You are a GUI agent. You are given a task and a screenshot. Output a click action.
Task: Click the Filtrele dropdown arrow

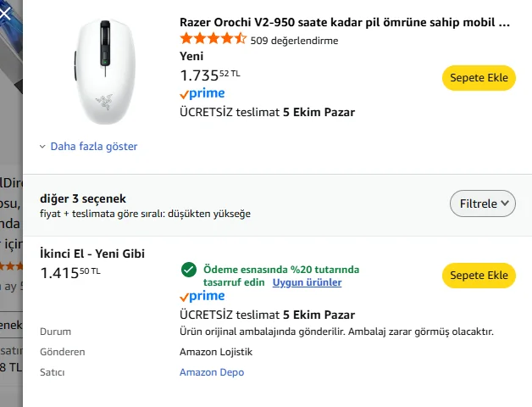(506, 203)
